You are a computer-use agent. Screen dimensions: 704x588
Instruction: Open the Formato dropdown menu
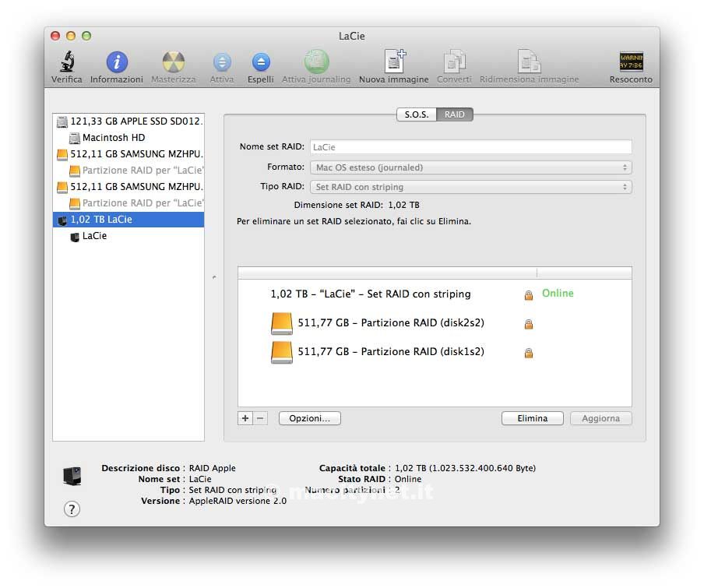click(470, 167)
